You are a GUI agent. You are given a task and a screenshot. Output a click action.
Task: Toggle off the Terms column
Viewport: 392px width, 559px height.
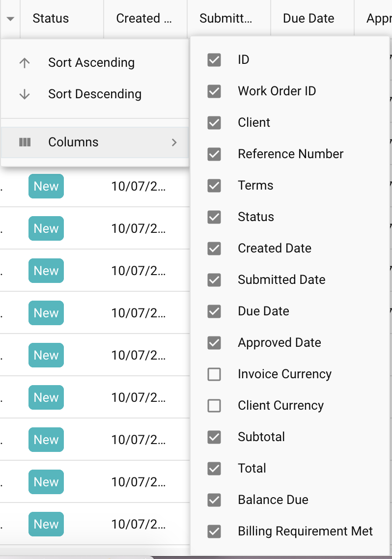(214, 185)
